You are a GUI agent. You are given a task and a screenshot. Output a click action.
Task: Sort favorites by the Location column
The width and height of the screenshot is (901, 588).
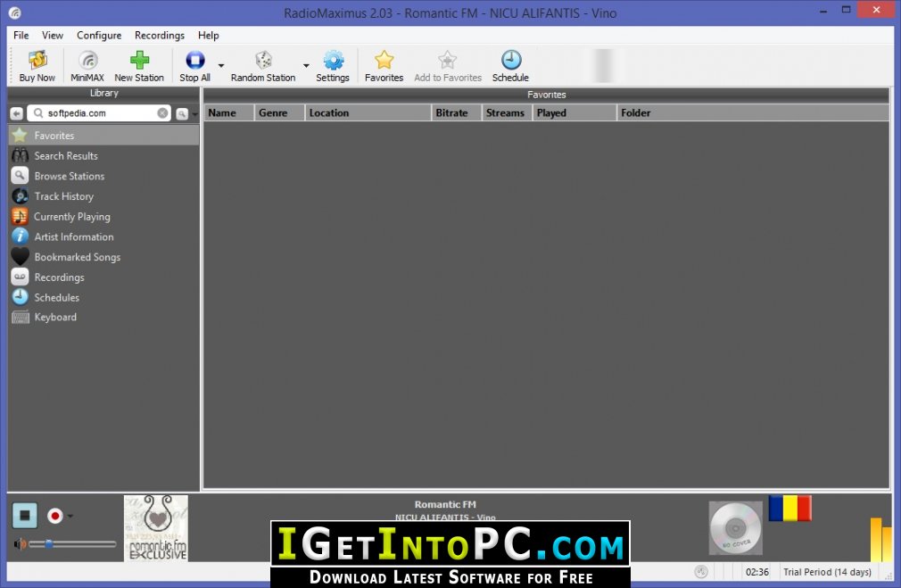click(368, 112)
